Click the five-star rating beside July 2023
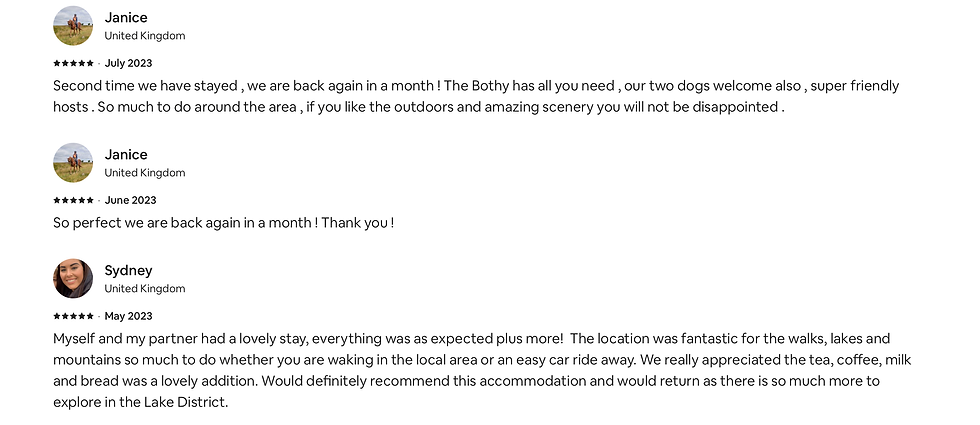Viewport: 980px width, 425px height. pyautogui.click(x=73, y=63)
